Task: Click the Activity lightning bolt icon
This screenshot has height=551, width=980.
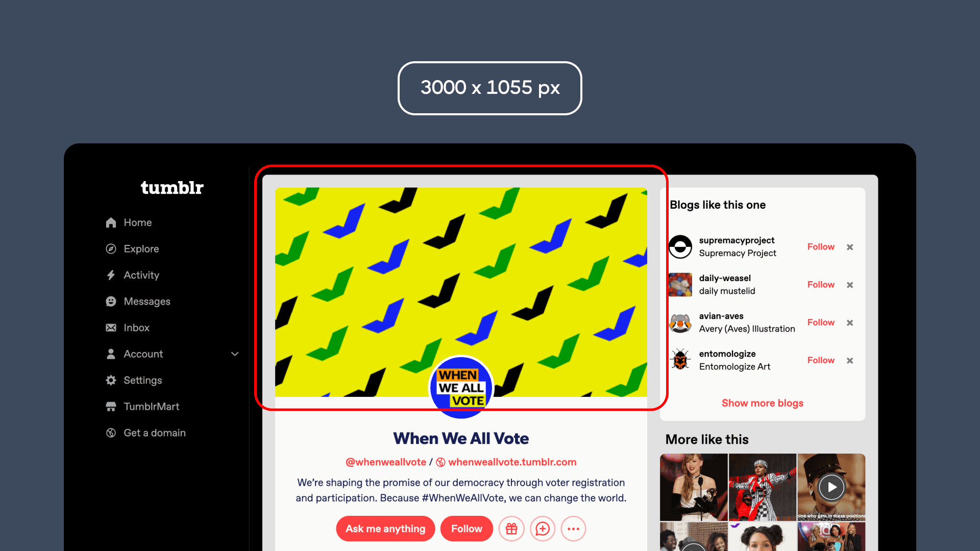Action: coord(110,275)
